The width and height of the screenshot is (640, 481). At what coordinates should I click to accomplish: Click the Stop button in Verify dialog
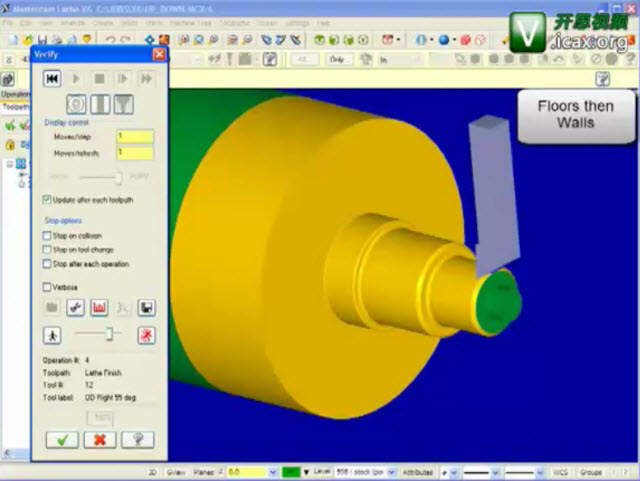[x=99, y=78]
